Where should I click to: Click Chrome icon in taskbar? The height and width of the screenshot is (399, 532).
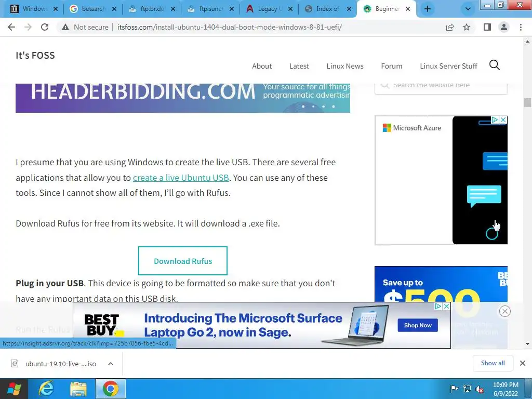coord(110,389)
